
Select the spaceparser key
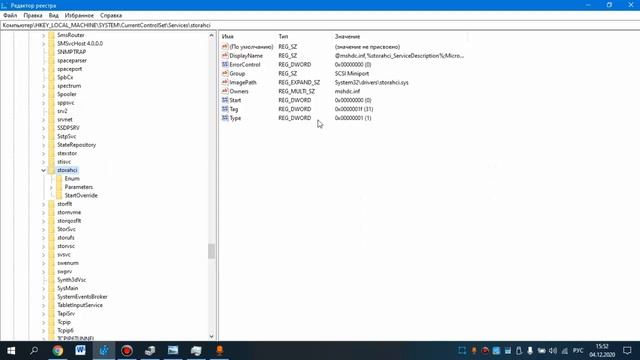coord(72,60)
